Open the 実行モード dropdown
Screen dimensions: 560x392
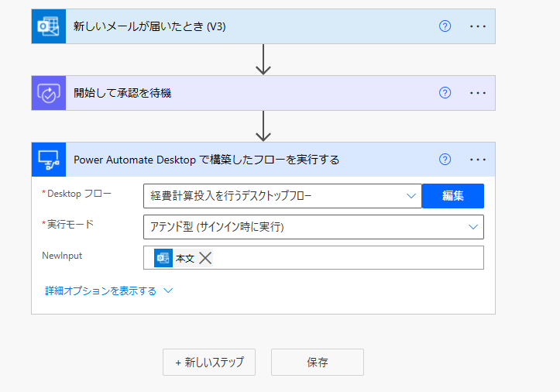(x=314, y=227)
